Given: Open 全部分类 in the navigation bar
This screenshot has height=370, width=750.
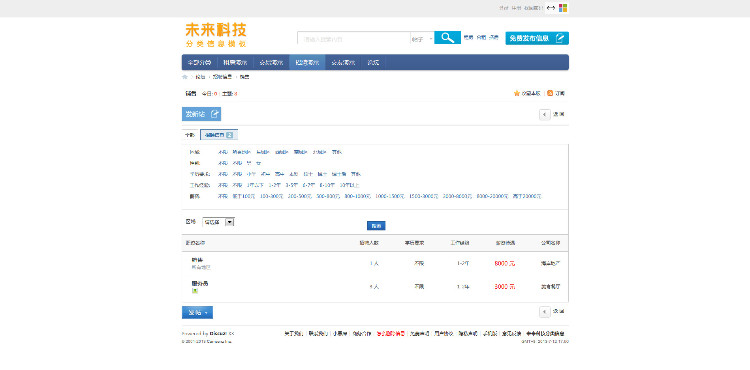Looking at the screenshot, I should click(199, 62).
